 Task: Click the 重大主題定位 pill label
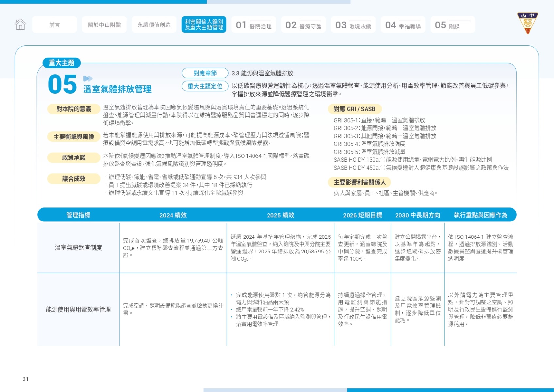click(205, 86)
